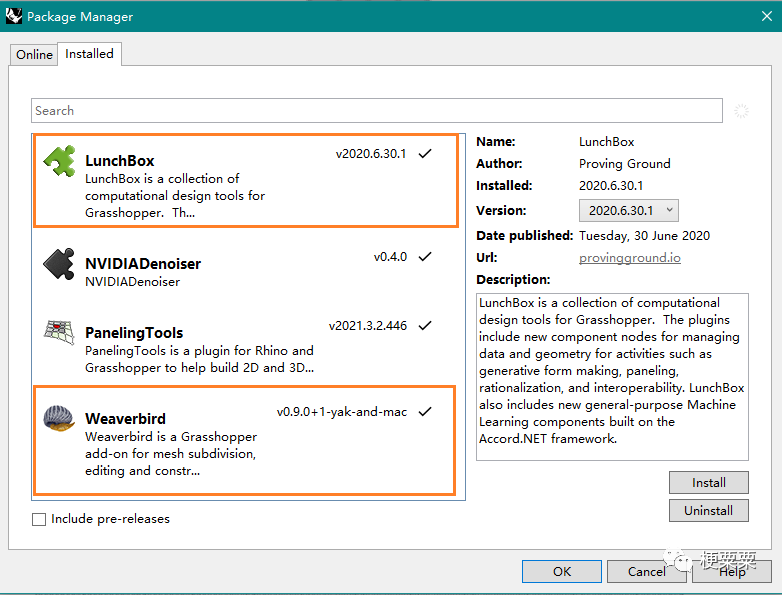782x595 pixels.
Task: Click inside the Description text box
Action: [x=612, y=377]
